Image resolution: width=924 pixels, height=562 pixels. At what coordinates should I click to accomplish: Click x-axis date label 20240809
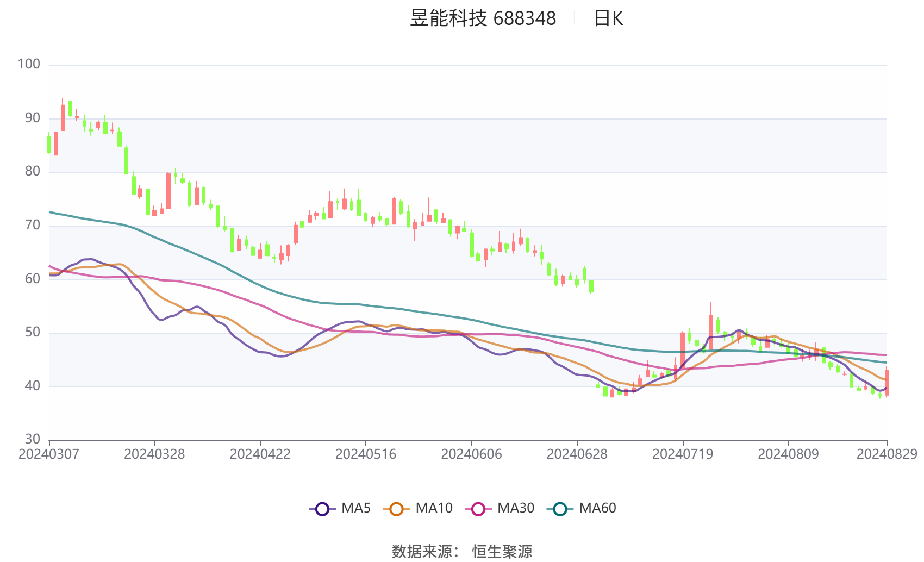[x=788, y=454]
